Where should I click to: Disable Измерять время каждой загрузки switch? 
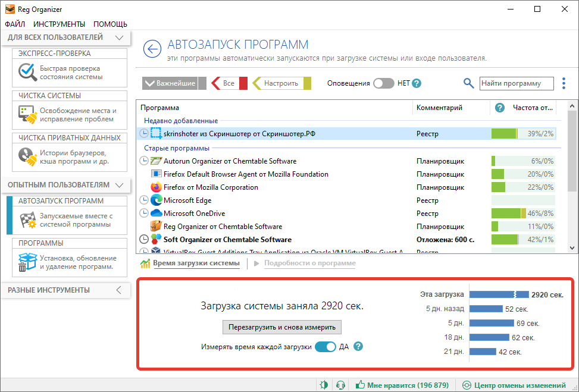[x=326, y=347]
